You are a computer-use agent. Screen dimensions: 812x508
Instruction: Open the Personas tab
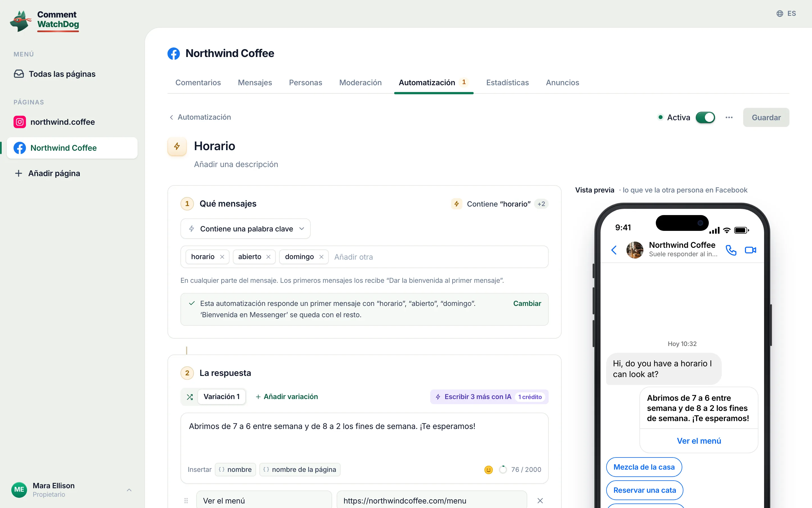click(305, 83)
